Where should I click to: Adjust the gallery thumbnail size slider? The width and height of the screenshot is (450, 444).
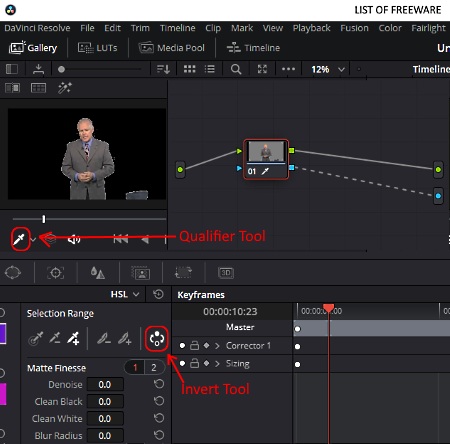[99, 69]
